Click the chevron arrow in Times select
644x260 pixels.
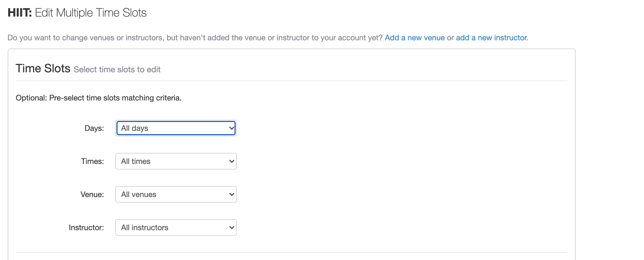[x=231, y=161]
